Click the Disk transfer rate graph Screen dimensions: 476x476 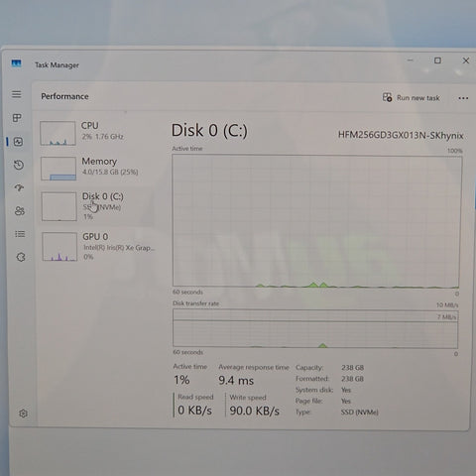tap(315, 329)
